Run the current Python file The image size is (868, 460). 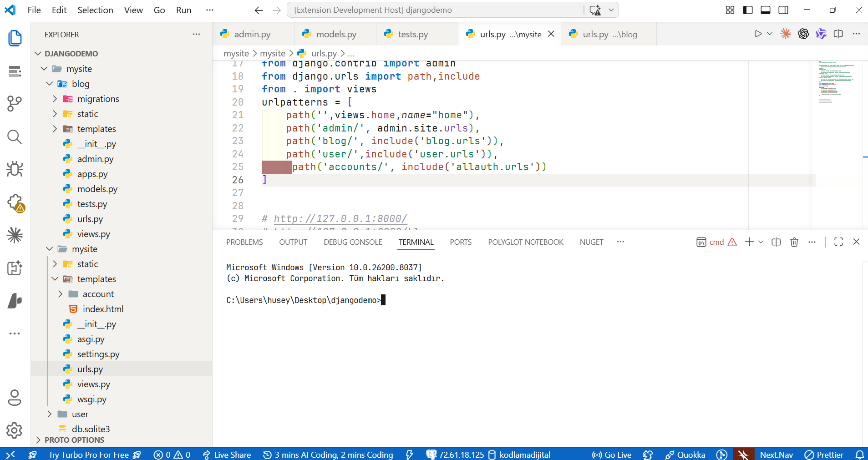pyautogui.click(x=757, y=34)
